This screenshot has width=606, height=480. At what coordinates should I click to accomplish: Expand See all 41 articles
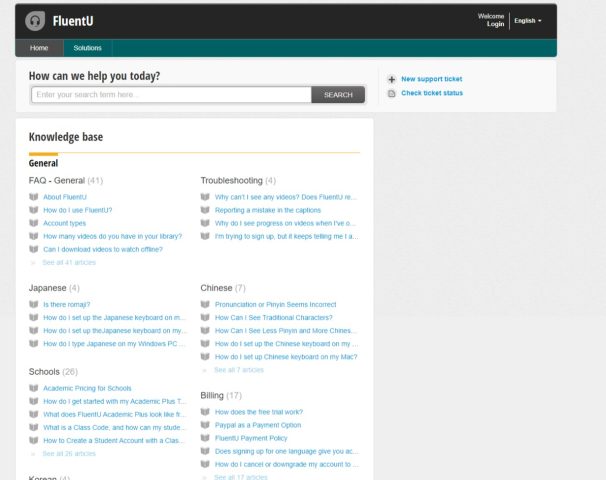point(69,262)
